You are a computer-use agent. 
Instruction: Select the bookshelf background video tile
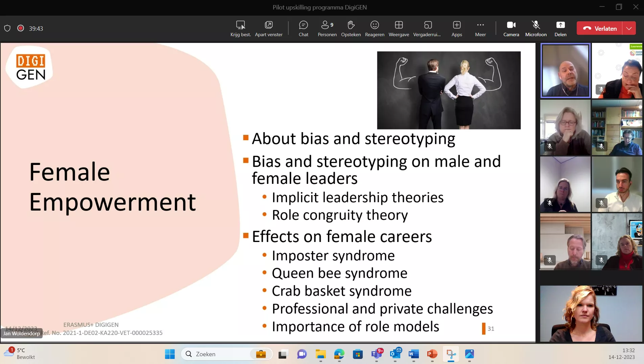click(617, 127)
